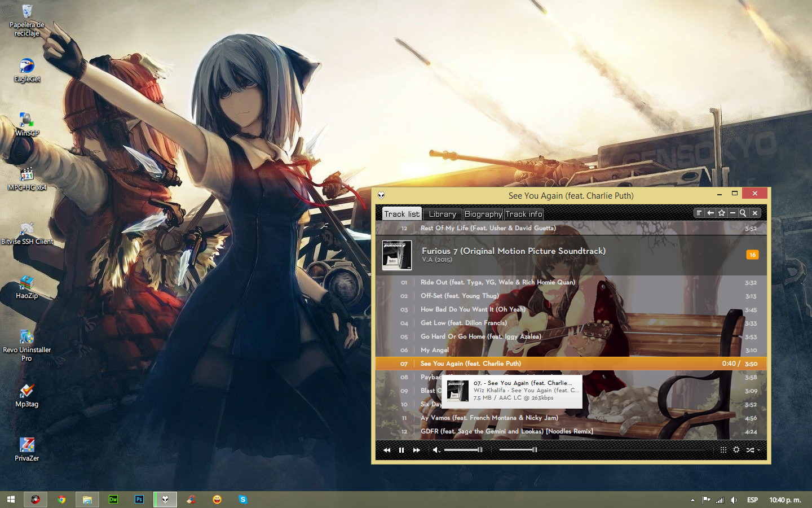The height and width of the screenshot is (508, 812).
Task: Toggle shuffle playback mode
Action: [750, 450]
